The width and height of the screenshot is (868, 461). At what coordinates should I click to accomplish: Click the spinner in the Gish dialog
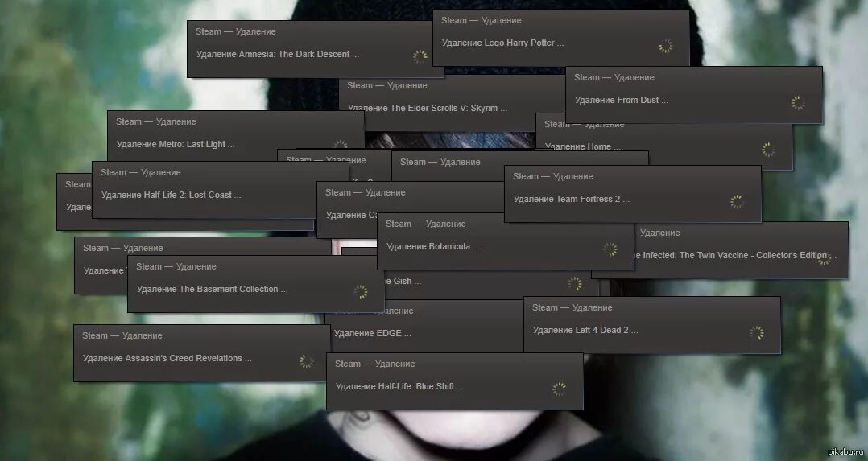tap(575, 283)
